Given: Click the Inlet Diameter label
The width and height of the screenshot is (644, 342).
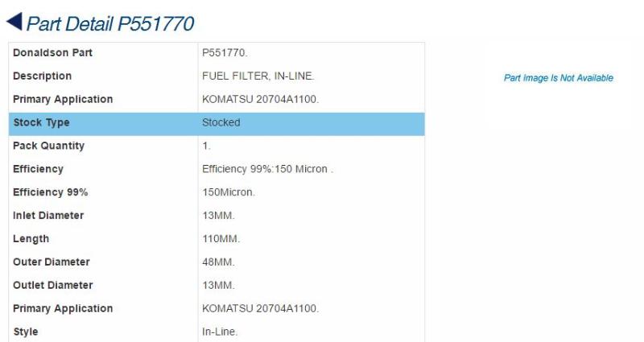Looking at the screenshot, I should [48, 216].
